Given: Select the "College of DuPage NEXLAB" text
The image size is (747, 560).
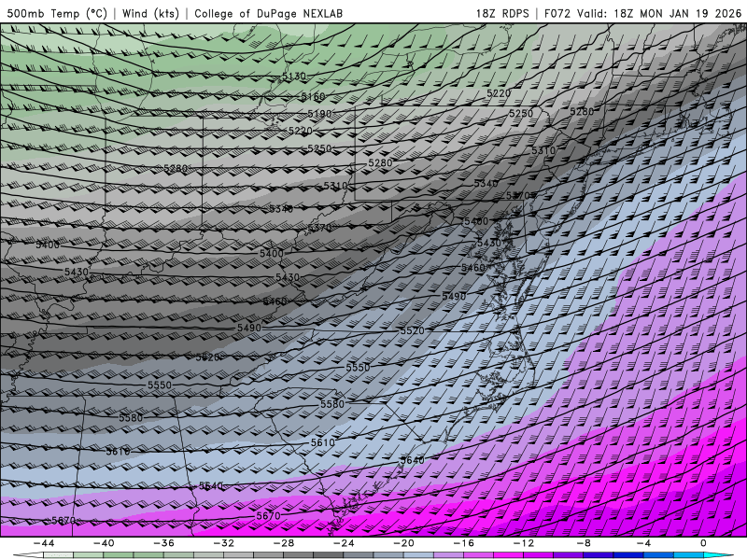Looking at the screenshot, I should [268, 13].
